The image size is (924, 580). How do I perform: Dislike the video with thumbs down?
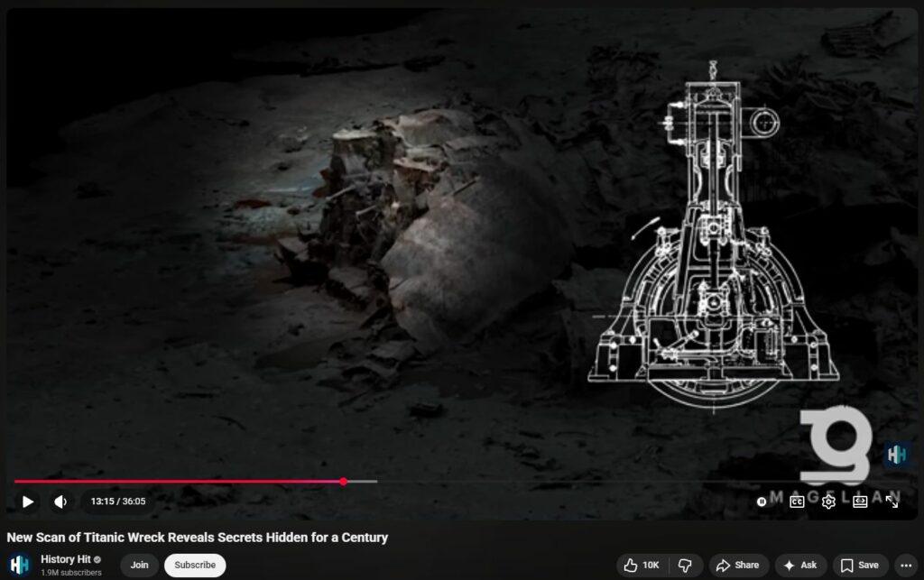point(685,566)
